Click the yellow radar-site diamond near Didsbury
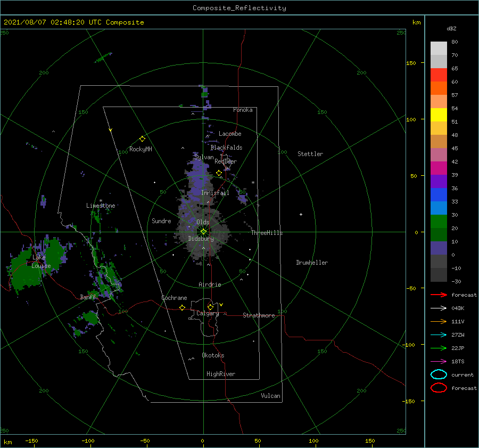This screenshot has width=479, height=448. click(x=203, y=232)
